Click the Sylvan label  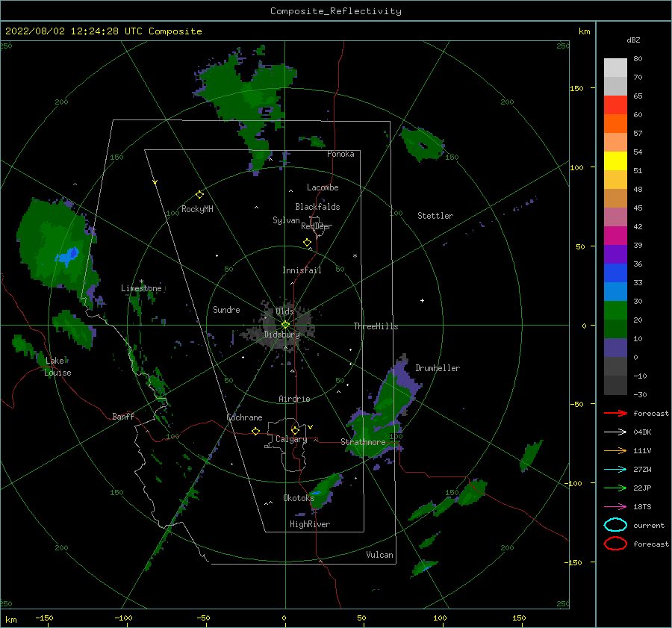tap(286, 220)
